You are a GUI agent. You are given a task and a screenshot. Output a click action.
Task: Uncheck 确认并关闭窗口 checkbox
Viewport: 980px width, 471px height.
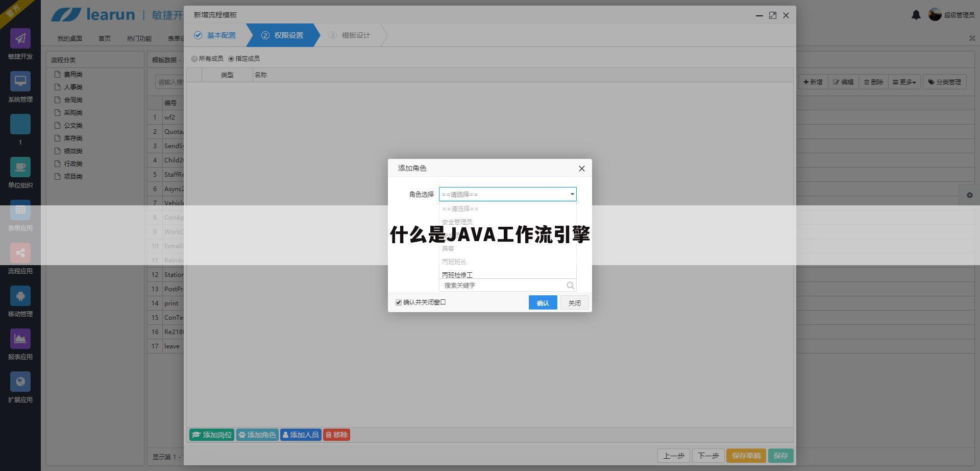pyautogui.click(x=399, y=302)
